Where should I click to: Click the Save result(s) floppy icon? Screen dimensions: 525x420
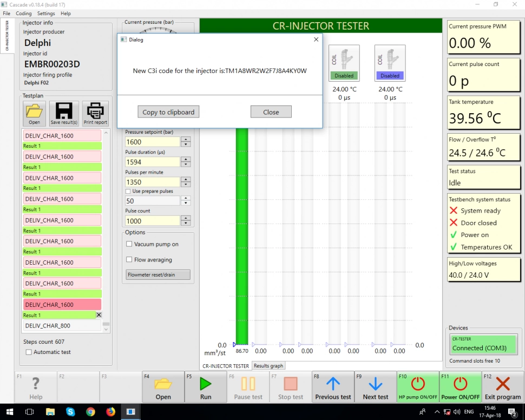[x=64, y=113]
